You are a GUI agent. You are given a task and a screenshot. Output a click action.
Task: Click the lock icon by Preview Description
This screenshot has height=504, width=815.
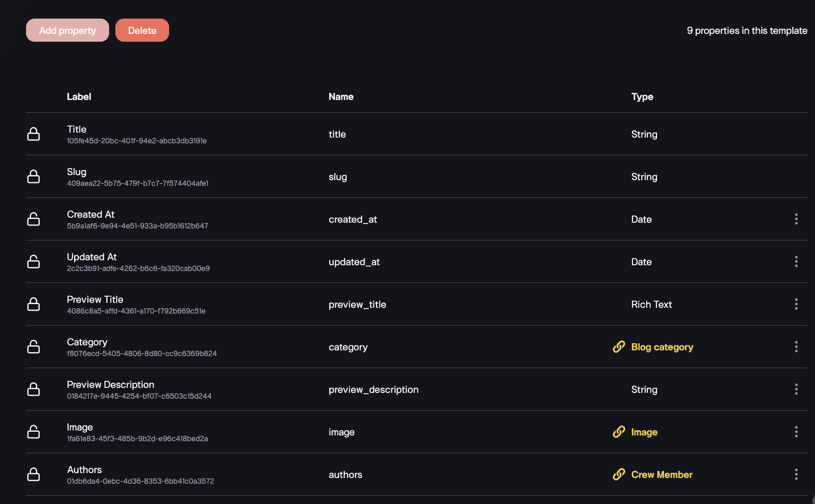point(33,390)
